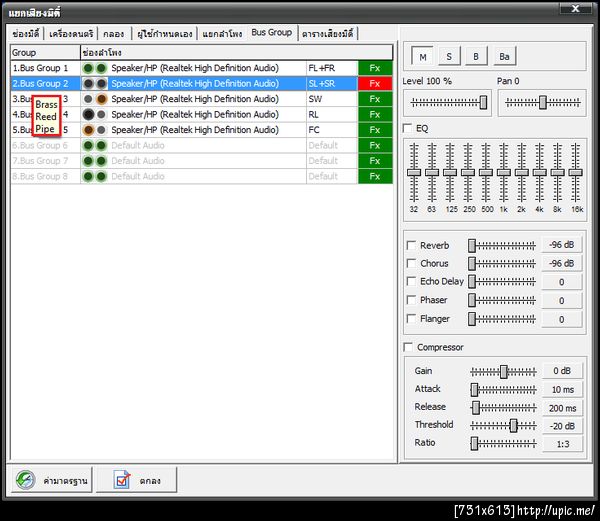Select the B button
This screenshot has width=600, height=521.
[x=476, y=57]
